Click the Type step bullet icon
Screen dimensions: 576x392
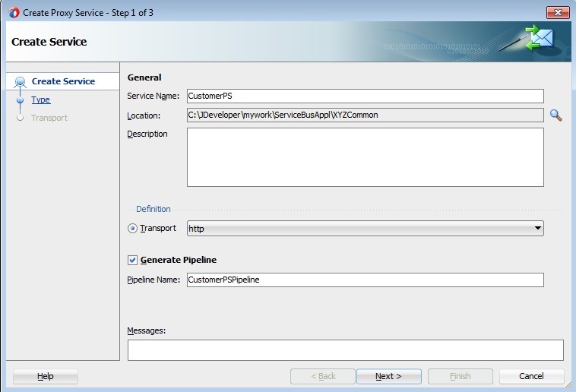21,100
